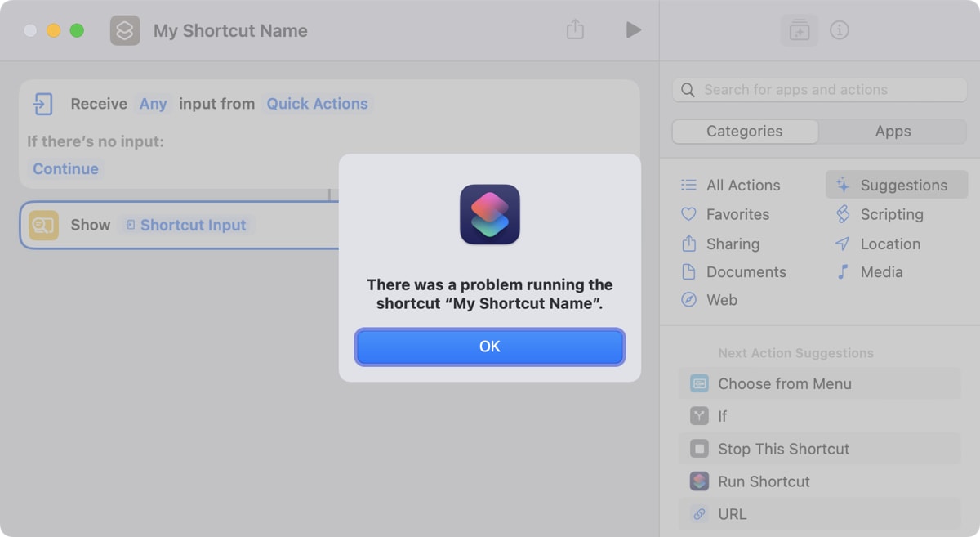Add Choose from Menu suggested action
Image resolution: width=980 pixels, height=537 pixels.
[785, 383]
